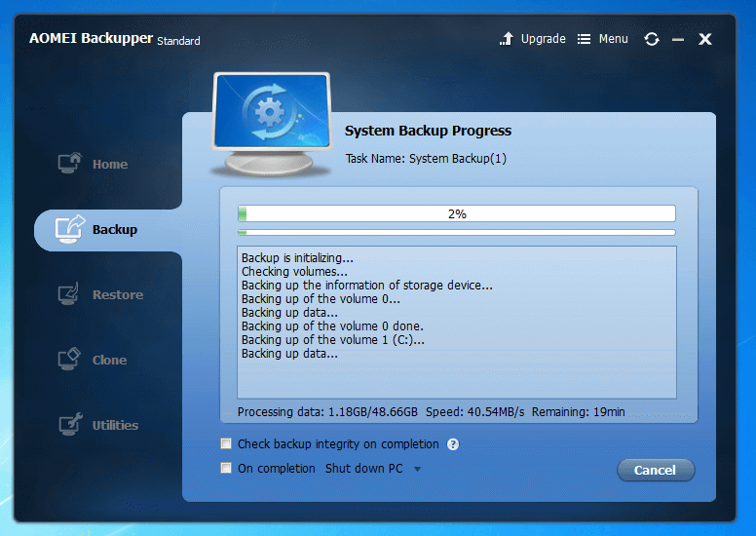Click the Home monitor icon in sidebar

pos(69,163)
